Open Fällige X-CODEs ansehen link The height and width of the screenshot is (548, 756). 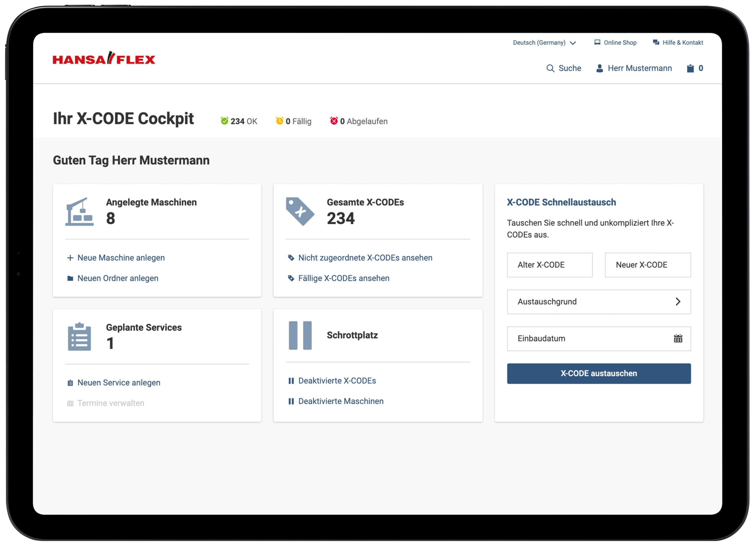(343, 278)
